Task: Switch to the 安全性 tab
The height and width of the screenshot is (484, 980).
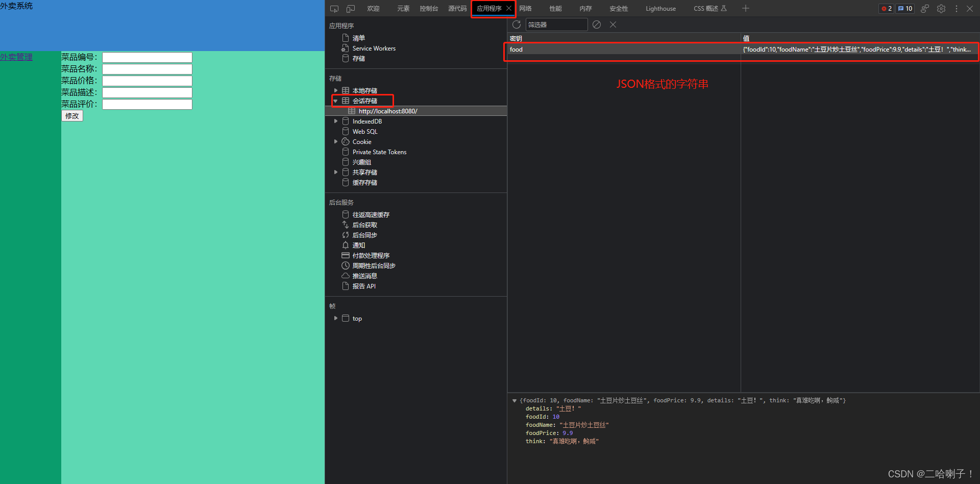Action: coord(619,8)
